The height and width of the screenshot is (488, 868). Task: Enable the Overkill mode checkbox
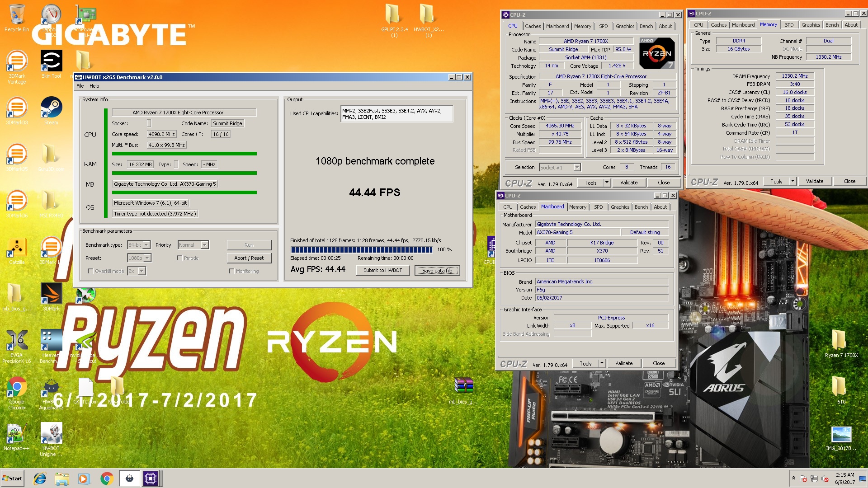click(x=90, y=271)
